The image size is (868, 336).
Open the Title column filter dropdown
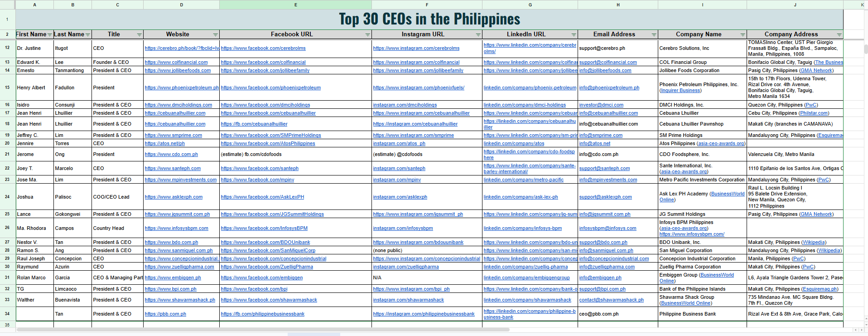click(x=140, y=34)
